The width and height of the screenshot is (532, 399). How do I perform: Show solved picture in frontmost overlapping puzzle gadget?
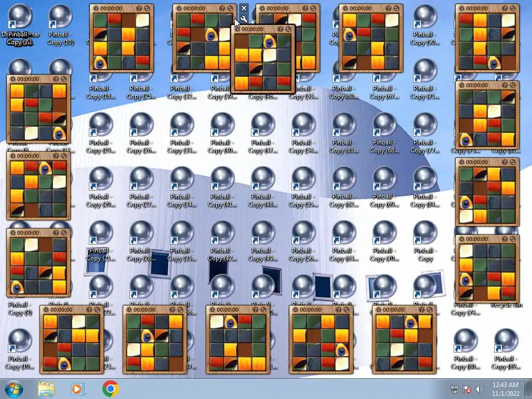click(x=280, y=29)
